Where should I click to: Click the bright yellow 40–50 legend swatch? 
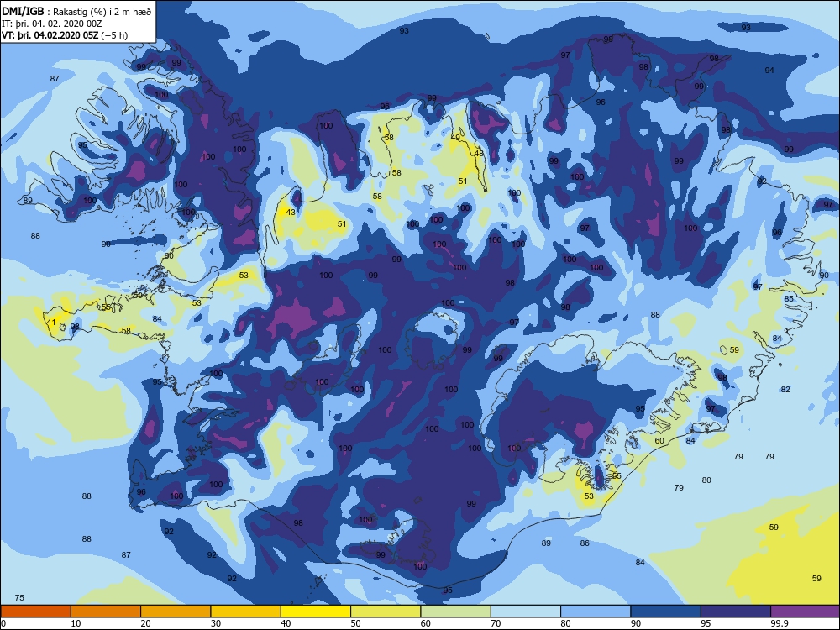coord(316,612)
